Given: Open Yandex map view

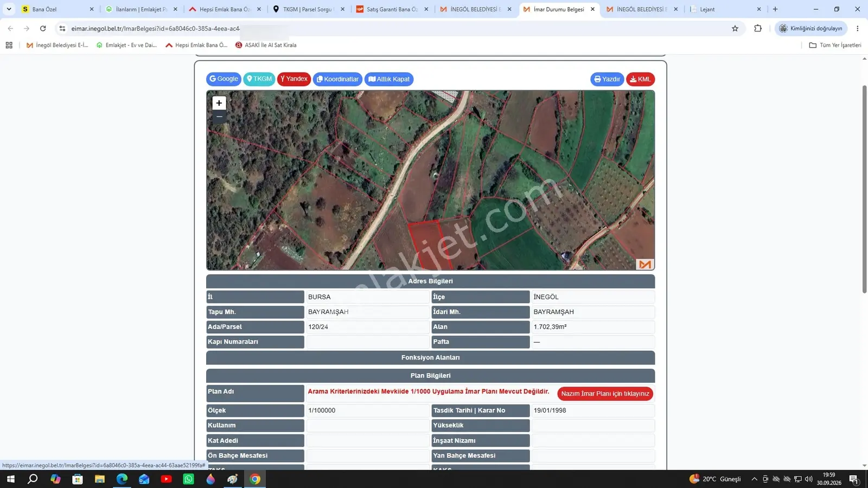Looking at the screenshot, I should pos(294,79).
